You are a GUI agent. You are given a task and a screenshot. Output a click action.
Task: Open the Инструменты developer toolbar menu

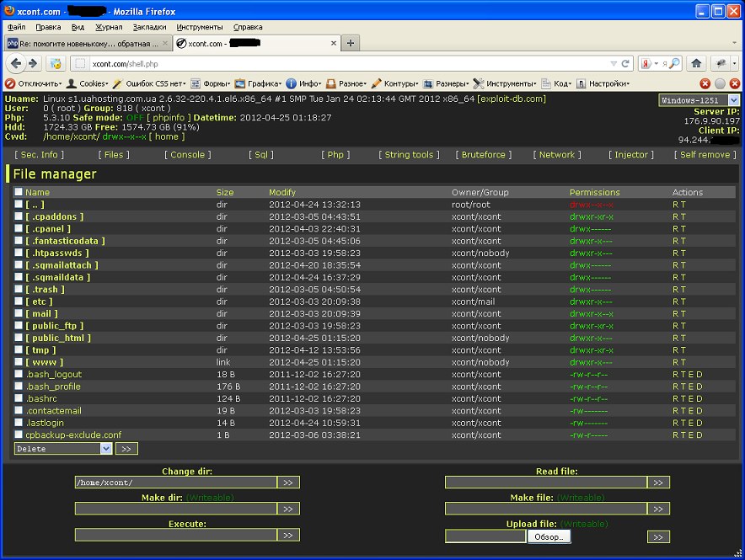(x=505, y=83)
